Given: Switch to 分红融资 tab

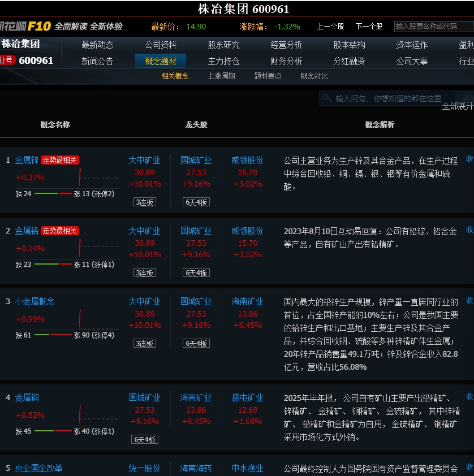Looking at the screenshot, I should click(x=349, y=61).
